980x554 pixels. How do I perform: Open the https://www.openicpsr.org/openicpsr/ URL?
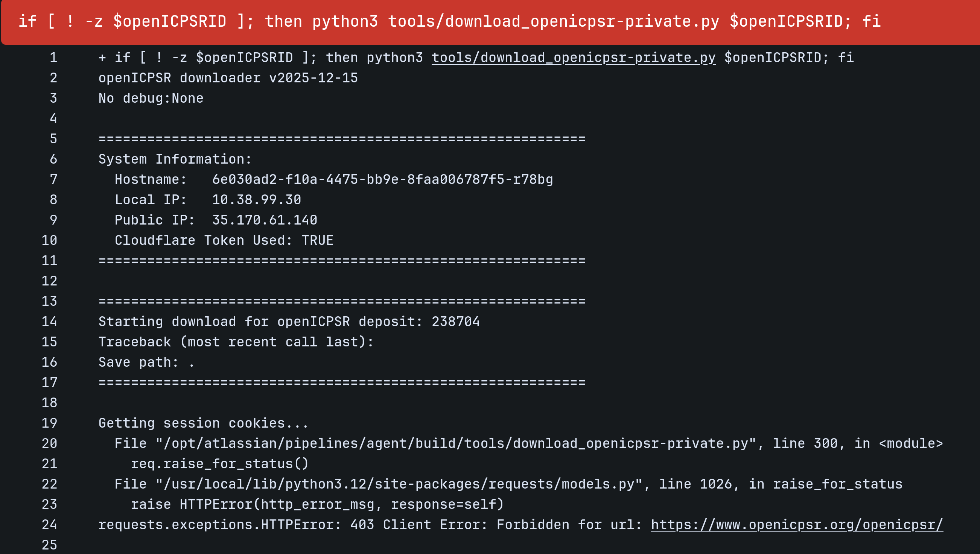[x=796, y=525]
